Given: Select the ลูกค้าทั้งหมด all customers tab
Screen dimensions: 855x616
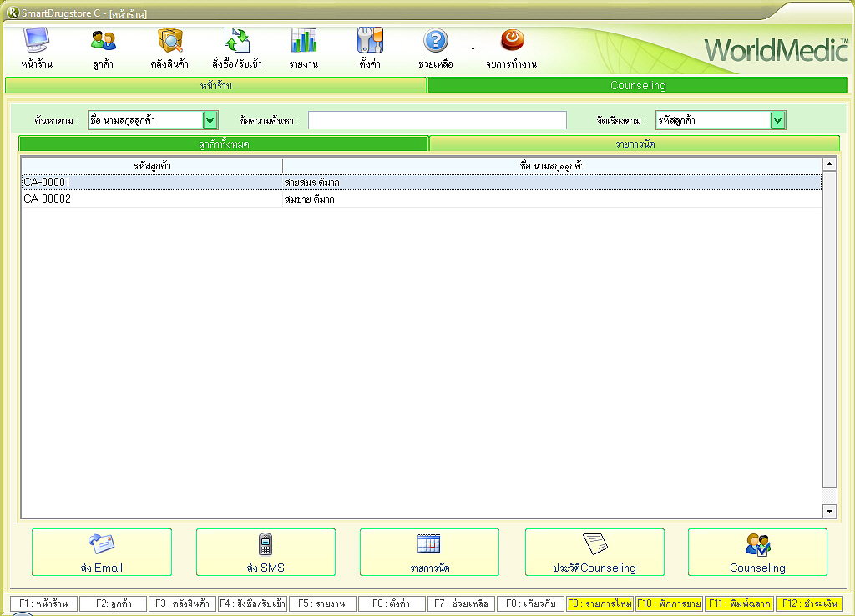Looking at the screenshot, I should [x=224, y=144].
